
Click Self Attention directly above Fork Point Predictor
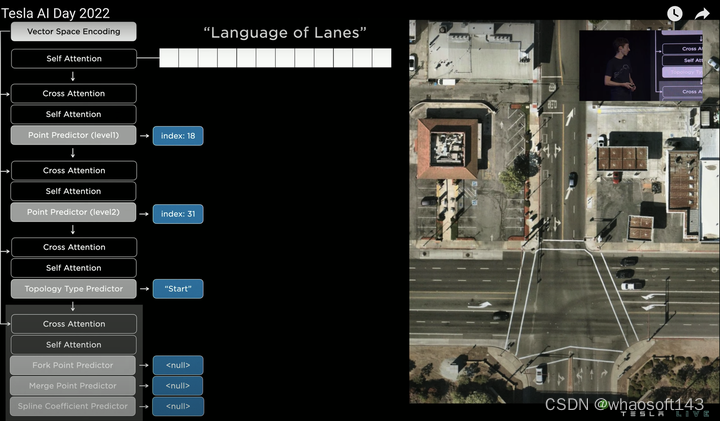(73, 345)
